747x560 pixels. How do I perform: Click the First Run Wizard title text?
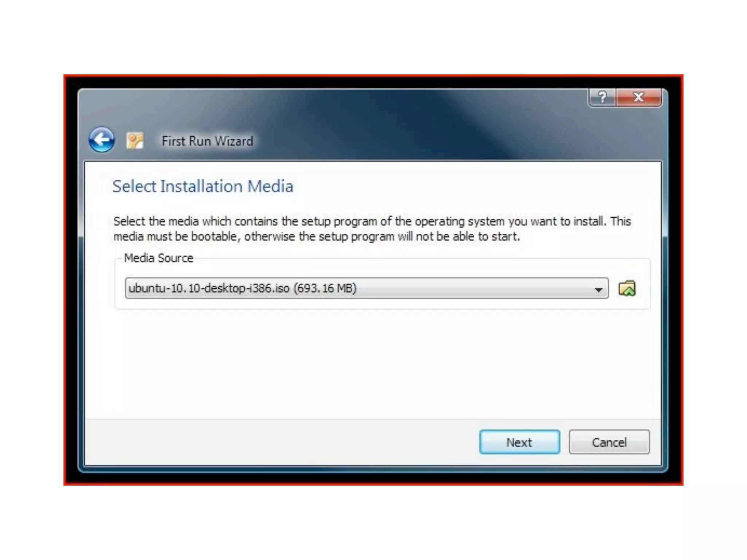207,141
